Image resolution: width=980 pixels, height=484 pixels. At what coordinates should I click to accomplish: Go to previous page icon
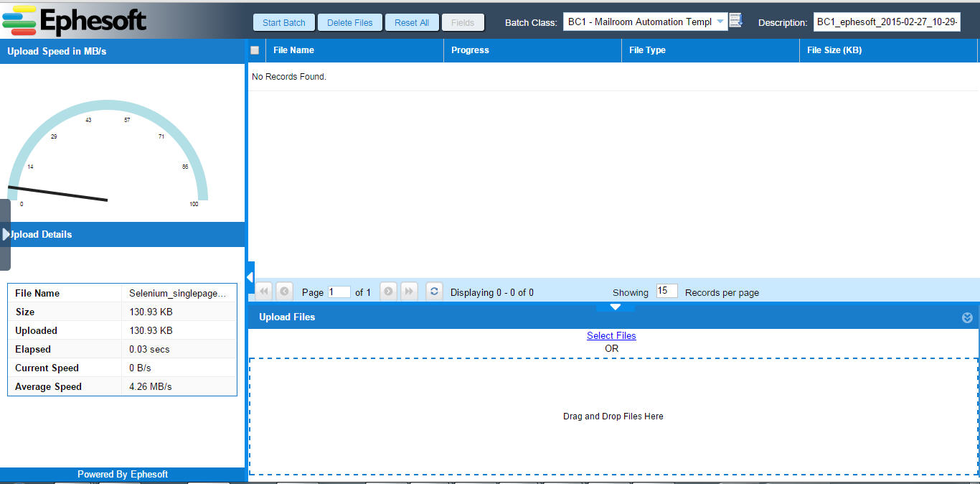[284, 292]
